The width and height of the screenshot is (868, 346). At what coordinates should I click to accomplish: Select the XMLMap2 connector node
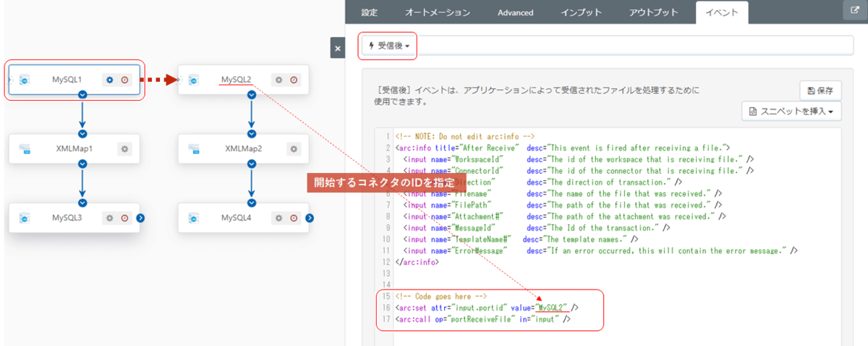(243, 148)
